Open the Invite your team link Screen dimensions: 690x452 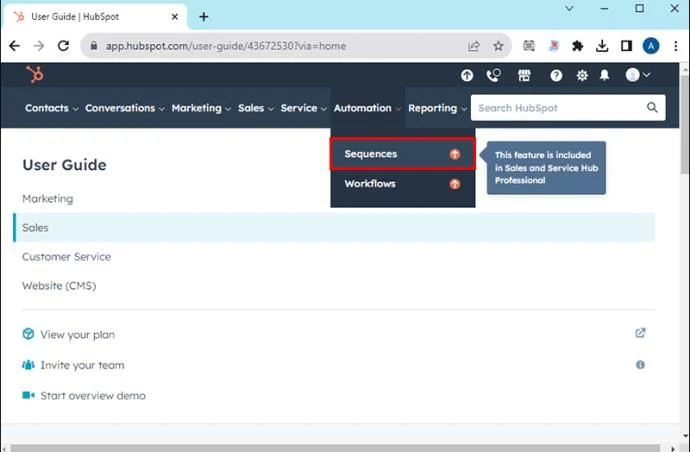pos(82,365)
